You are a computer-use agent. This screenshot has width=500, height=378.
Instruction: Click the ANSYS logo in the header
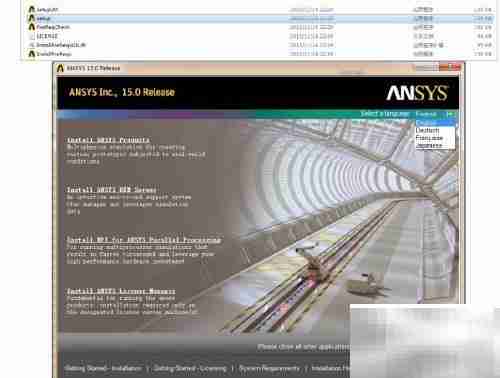coord(417,93)
